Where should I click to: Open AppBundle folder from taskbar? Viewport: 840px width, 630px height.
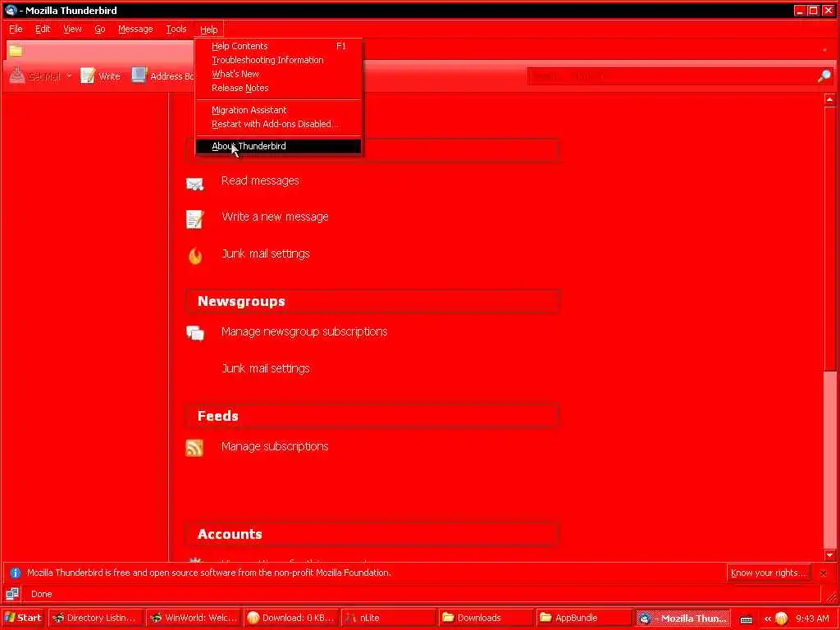[583, 618]
